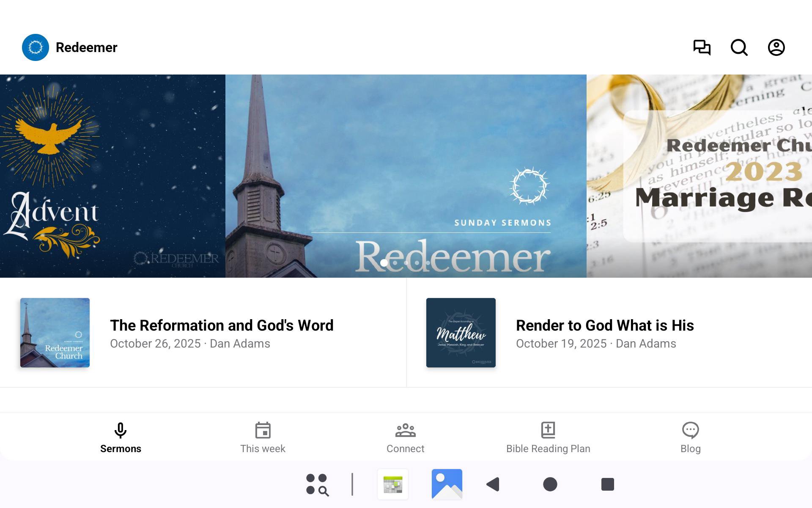The image size is (812, 508).
Task: Open the Gallery app in taskbar
Action: 447,484
